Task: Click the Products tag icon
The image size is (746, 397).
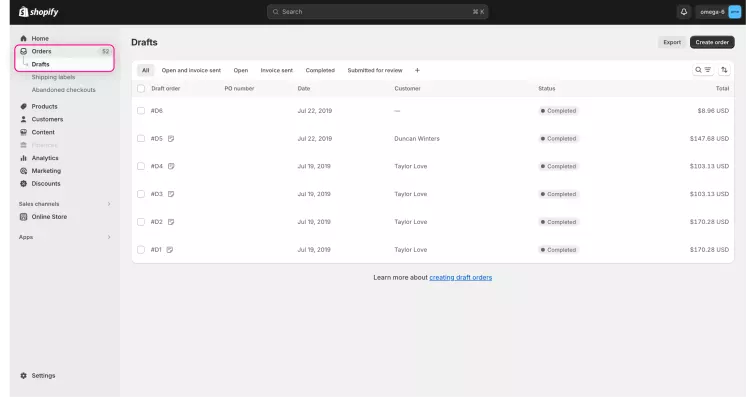Action: 23,106
